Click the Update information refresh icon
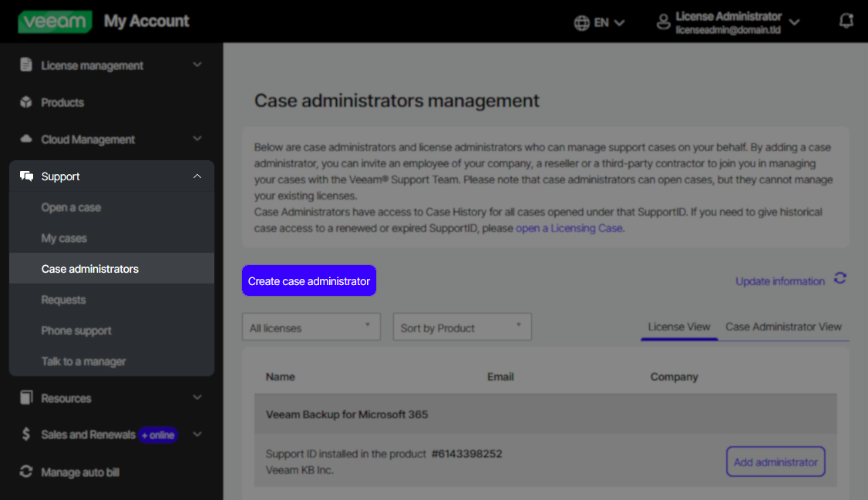This screenshot has width=868, height=500. (840, 279)
